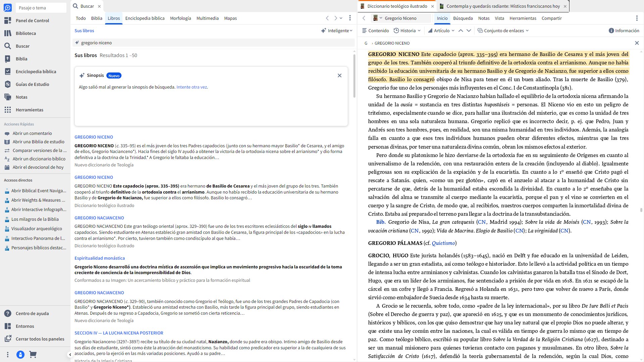This screenshot has width=644, height=362.
Task: Go back in the book panel
Action: 364,18
